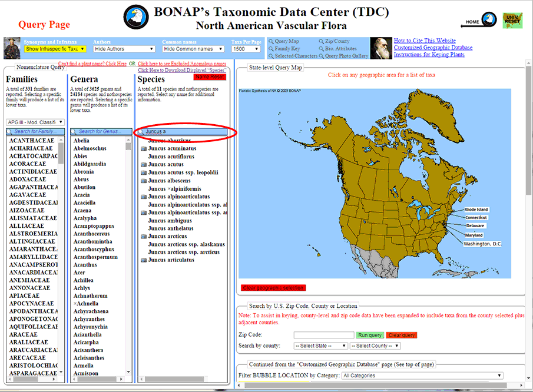Click Rhode Island map label
The width and height of the screenshot is (533, 392).
click(476, 210)
